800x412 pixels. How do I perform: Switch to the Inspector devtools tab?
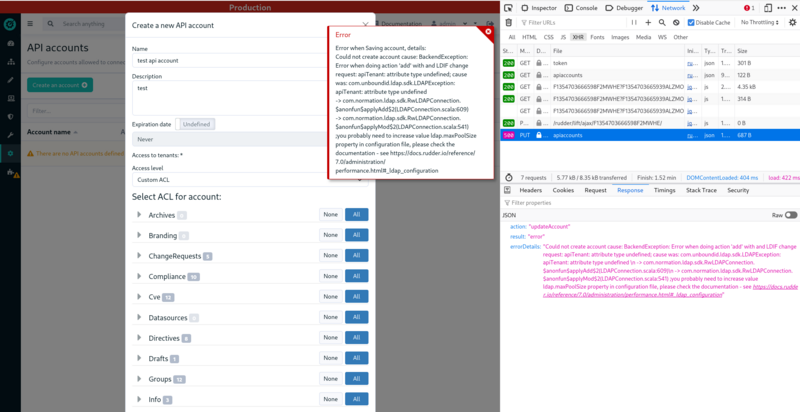539,8
